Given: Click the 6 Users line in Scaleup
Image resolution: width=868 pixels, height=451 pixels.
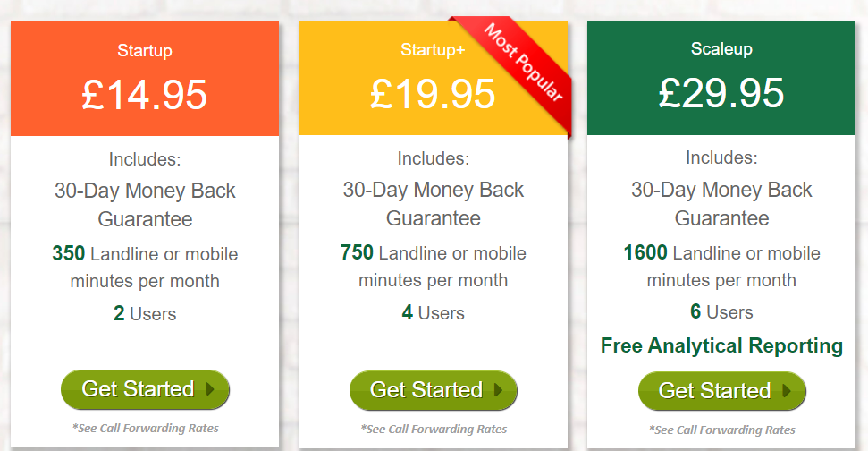Looking at the screenshot, I should pos(721,312).
